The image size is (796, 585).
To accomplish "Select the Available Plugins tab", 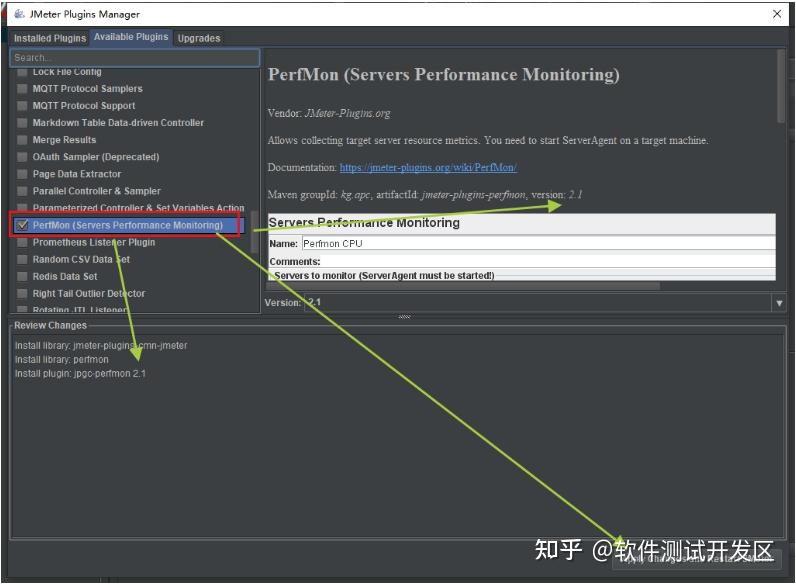I will (x=131, y=37).
